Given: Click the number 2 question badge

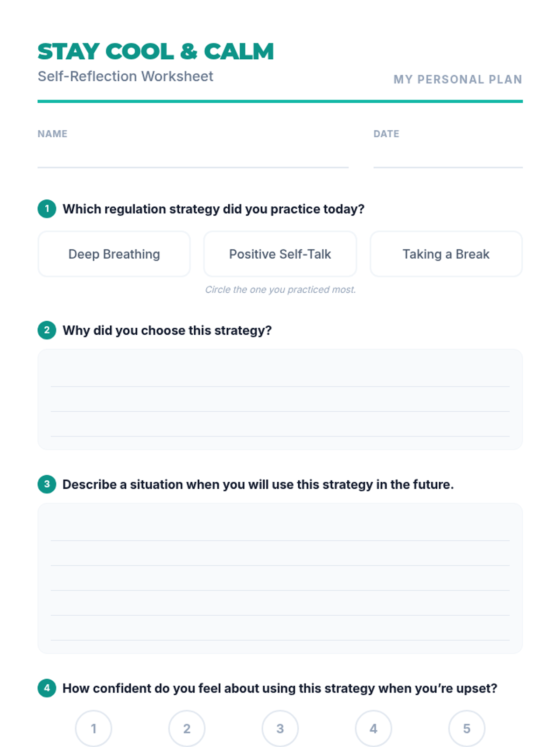Looking at the screenshot, I should (x=47, y=330).
